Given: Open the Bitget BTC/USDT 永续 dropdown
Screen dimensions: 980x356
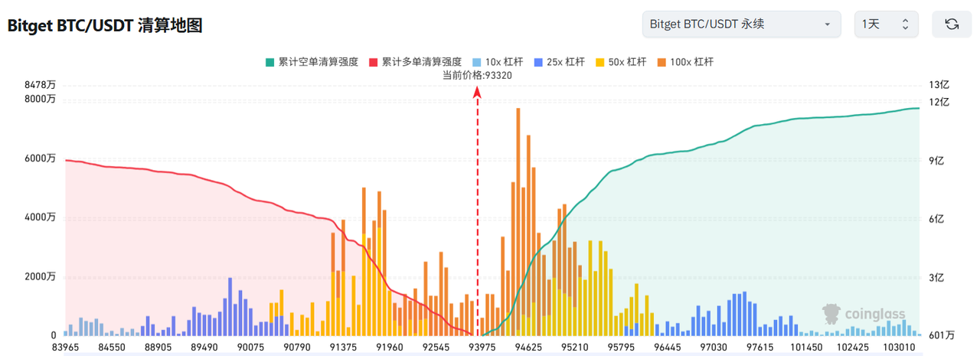Looking at the screenshot, I should 741,24.
